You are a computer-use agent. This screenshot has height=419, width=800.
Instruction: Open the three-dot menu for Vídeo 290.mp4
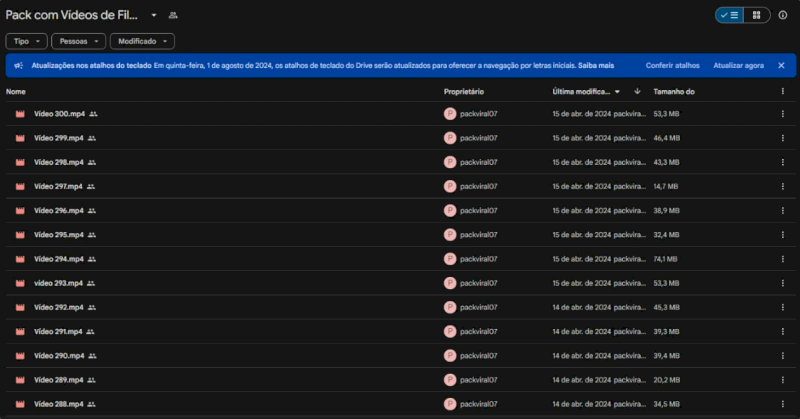click(x=783, y=356)
